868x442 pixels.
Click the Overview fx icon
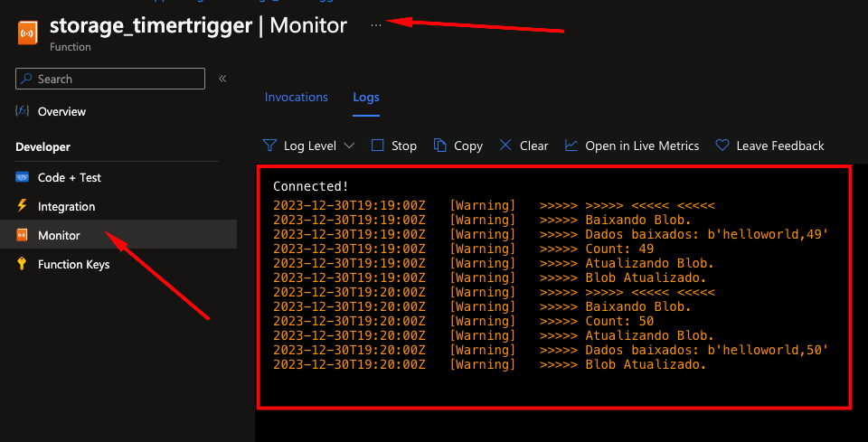(x=22, y=111)
